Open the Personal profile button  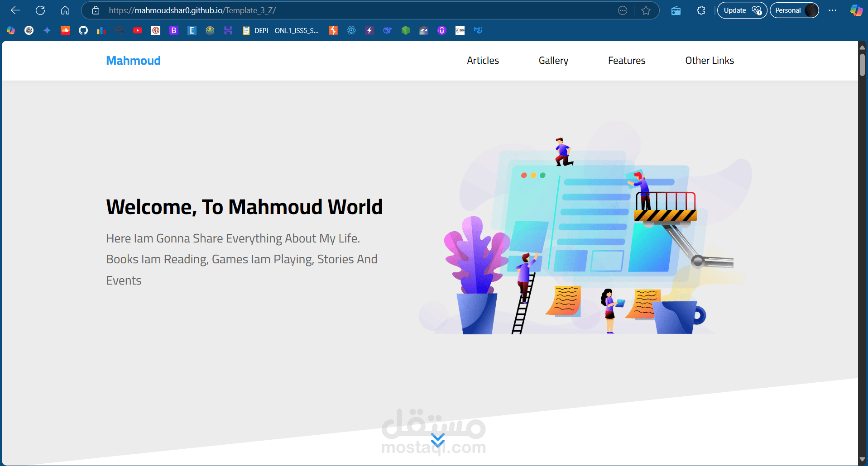click(794, 10)
